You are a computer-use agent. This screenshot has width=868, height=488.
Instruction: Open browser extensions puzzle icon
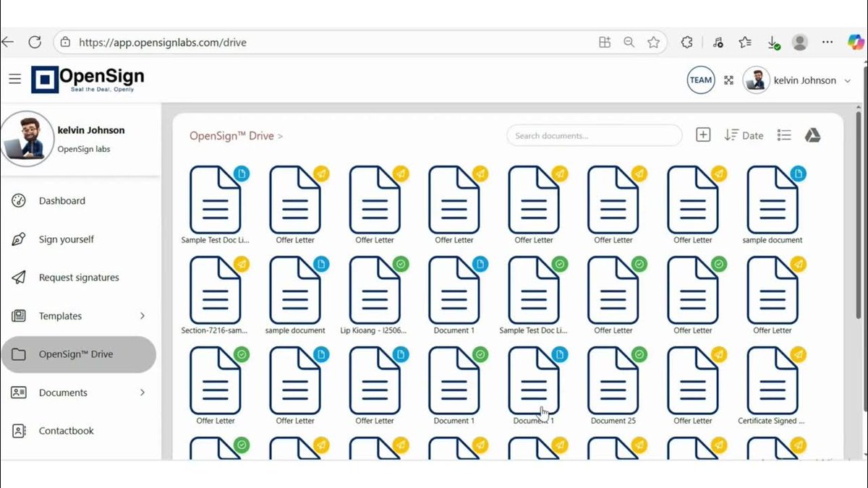point(687,43)
